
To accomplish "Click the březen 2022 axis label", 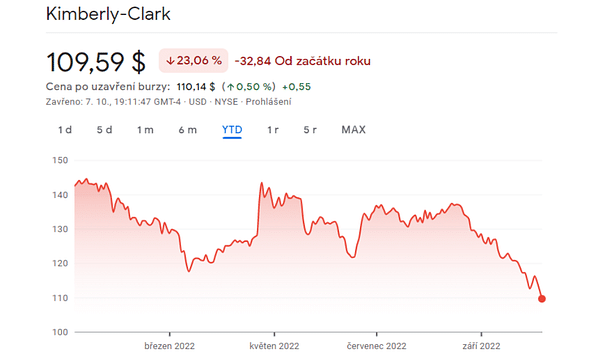I will click(x=170, y=346).
